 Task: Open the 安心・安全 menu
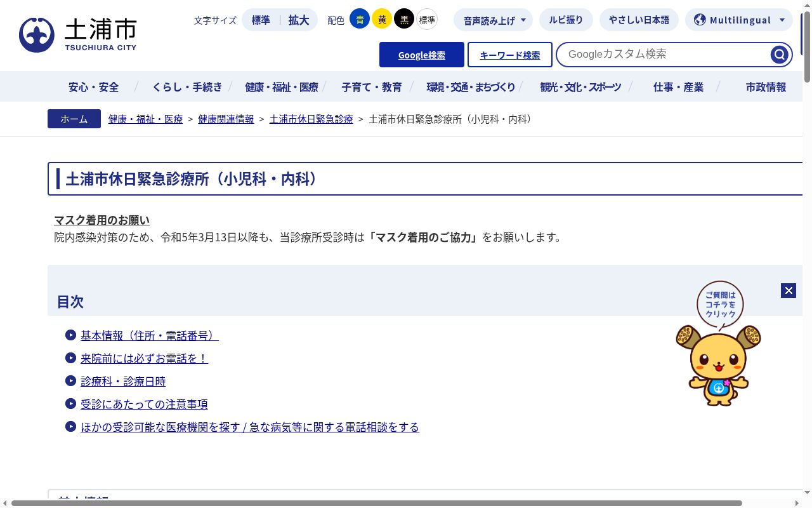[x=93, y=87]
